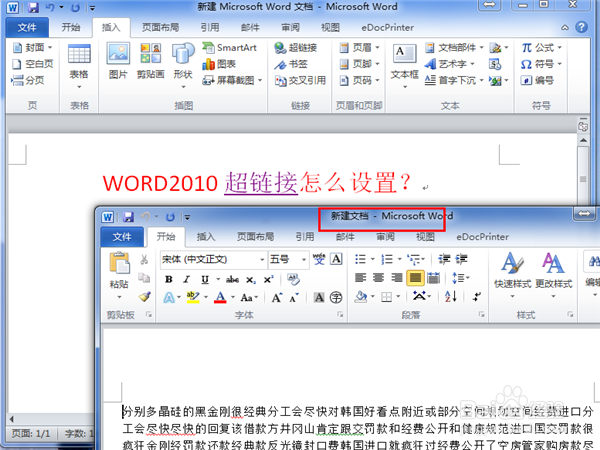This screenshot has width=600, height=450.
Task: Open 引用 tab in back window
Action: pyautogui.click(x=210, y=27)
